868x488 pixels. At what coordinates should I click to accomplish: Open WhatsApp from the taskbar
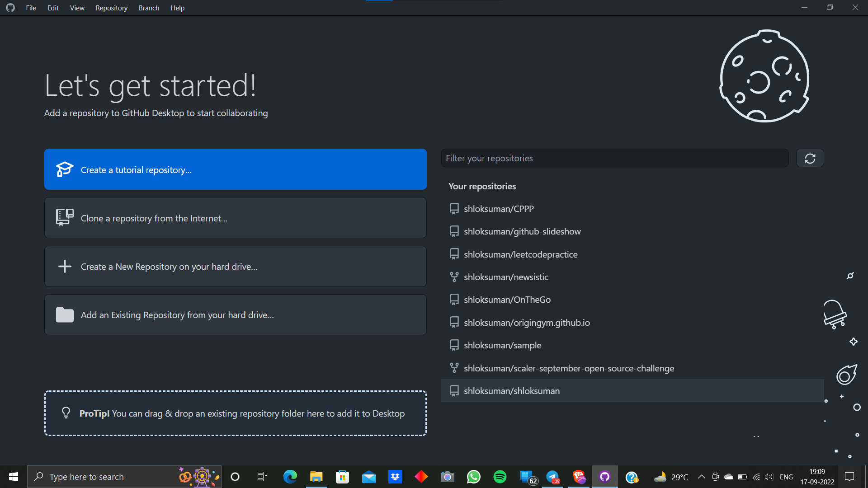[x=474, y=476]
